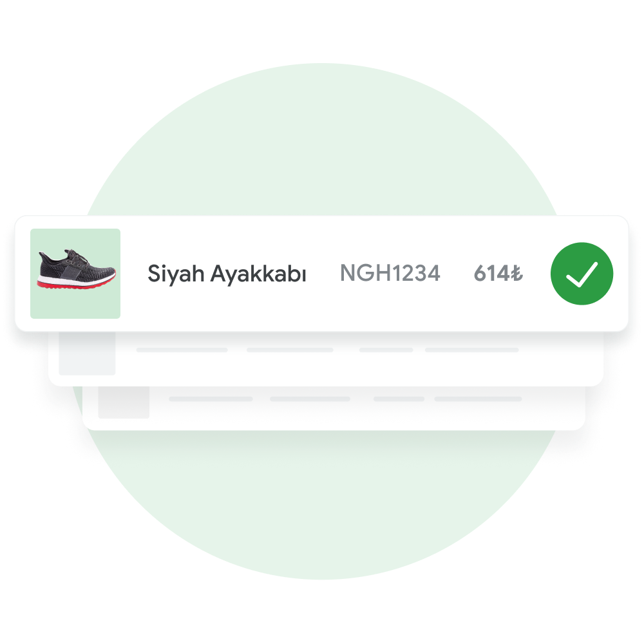Click first placeholder line in second row

(x=182, y=350)
